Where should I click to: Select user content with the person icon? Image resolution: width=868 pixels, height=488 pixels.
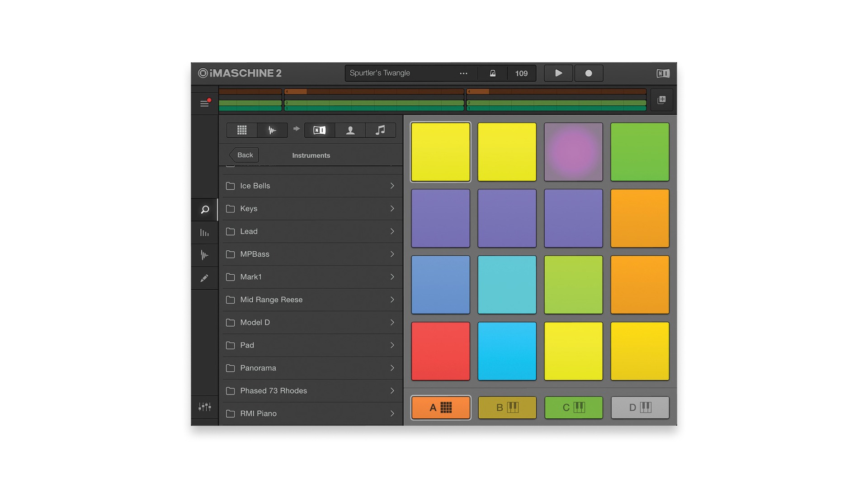[350, 130]
